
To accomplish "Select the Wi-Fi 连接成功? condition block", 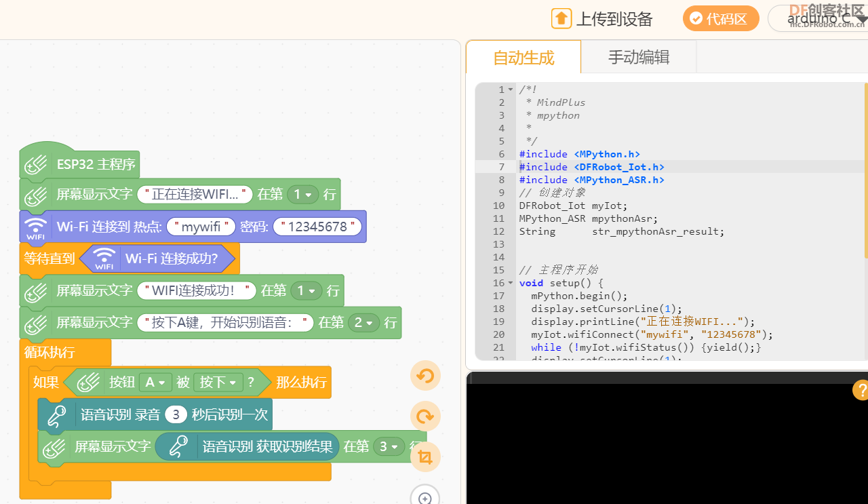I will (x=157, y=258).
